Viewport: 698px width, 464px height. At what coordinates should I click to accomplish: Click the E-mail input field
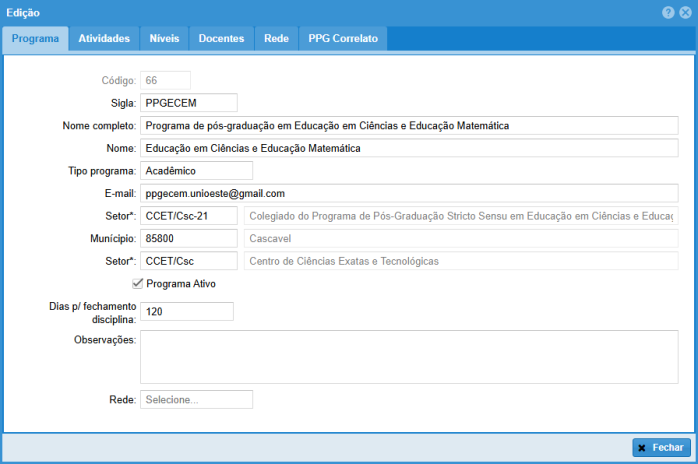click(408, 193)
